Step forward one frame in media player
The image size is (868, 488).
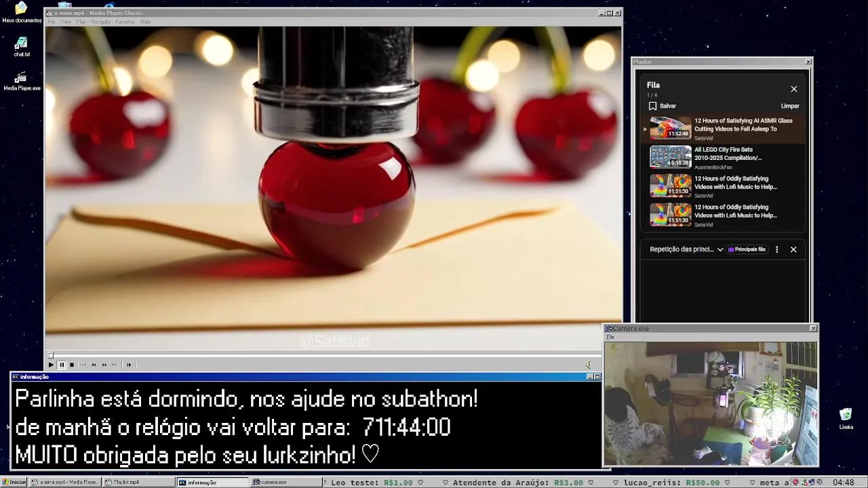[x=129, y=365]
